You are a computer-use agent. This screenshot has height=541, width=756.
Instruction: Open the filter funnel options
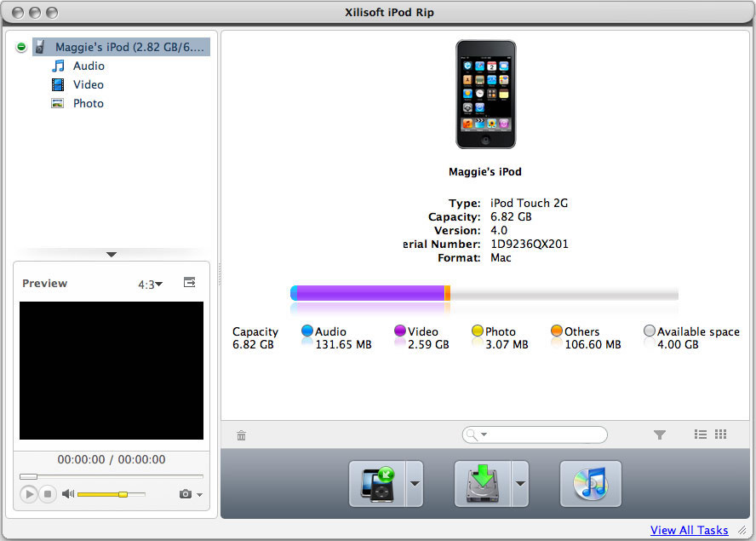coord(660,435)
